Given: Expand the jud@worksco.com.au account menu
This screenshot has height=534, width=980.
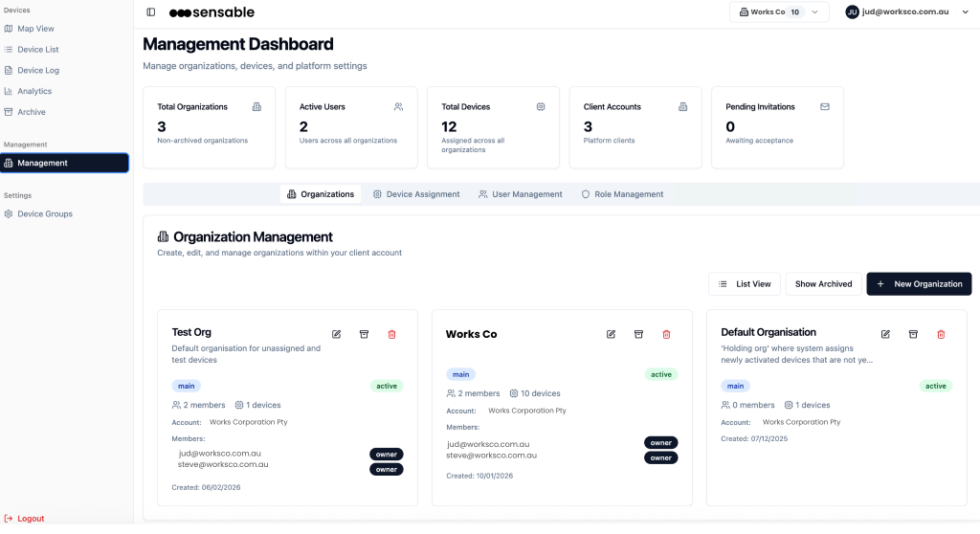Looking at the screenshot, I should click(x=906, y=11).
